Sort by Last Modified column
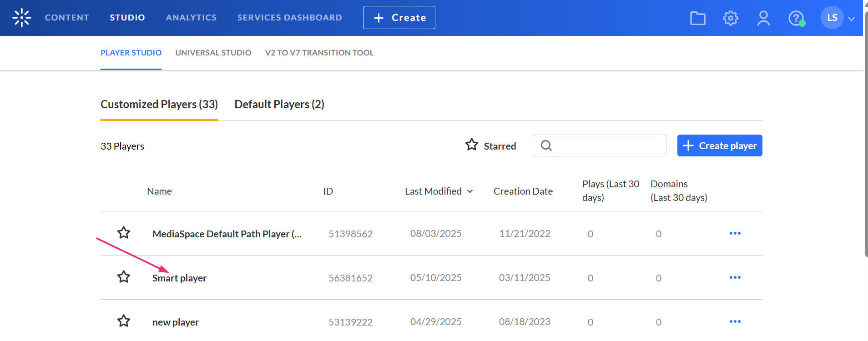The image size is (868, 341). click(439, 191)
